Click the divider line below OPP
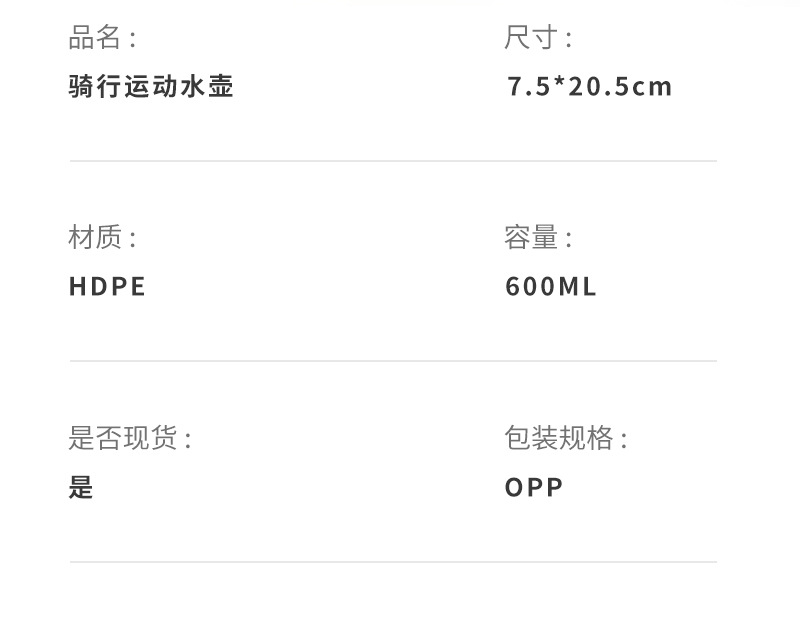Viewport: 800px width, 617px height. click(x=393, y=562)
